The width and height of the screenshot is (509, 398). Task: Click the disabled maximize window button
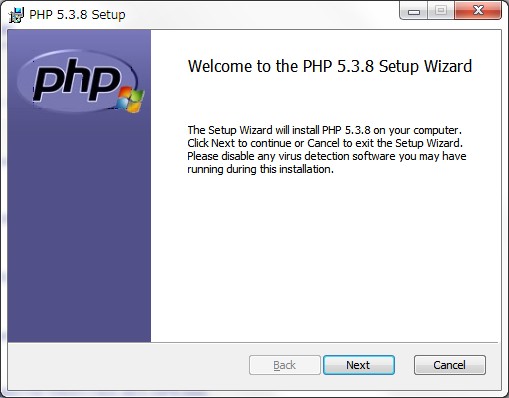click(x=441, y=11)
